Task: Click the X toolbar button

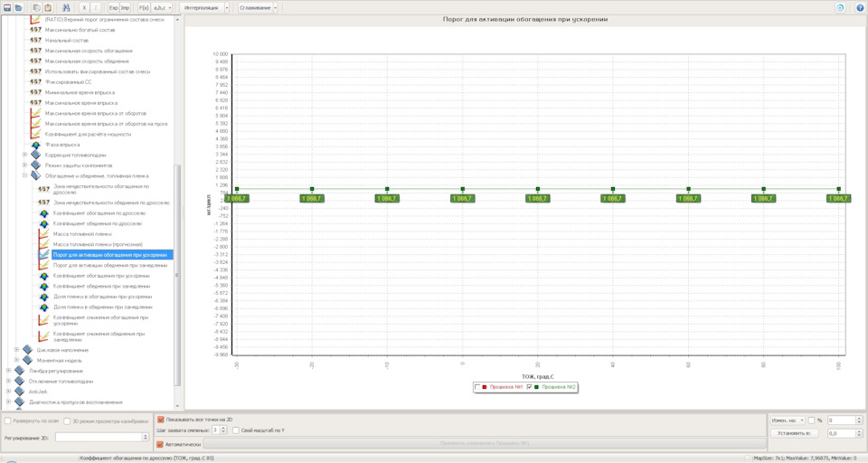Action: click(x=84, y=8)
